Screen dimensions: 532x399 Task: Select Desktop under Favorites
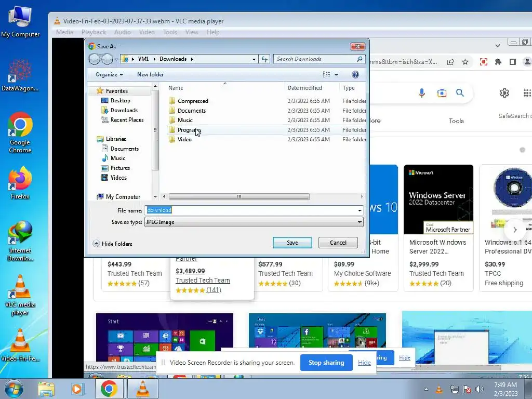coord(116,100)
